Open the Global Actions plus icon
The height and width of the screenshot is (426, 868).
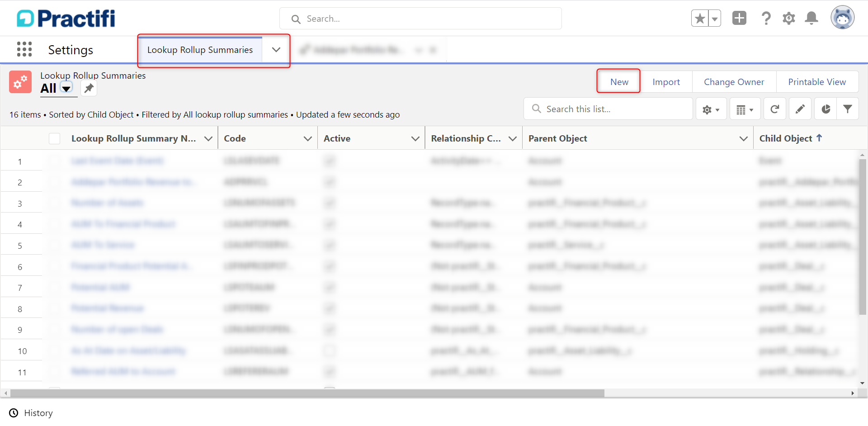point(739,18)
